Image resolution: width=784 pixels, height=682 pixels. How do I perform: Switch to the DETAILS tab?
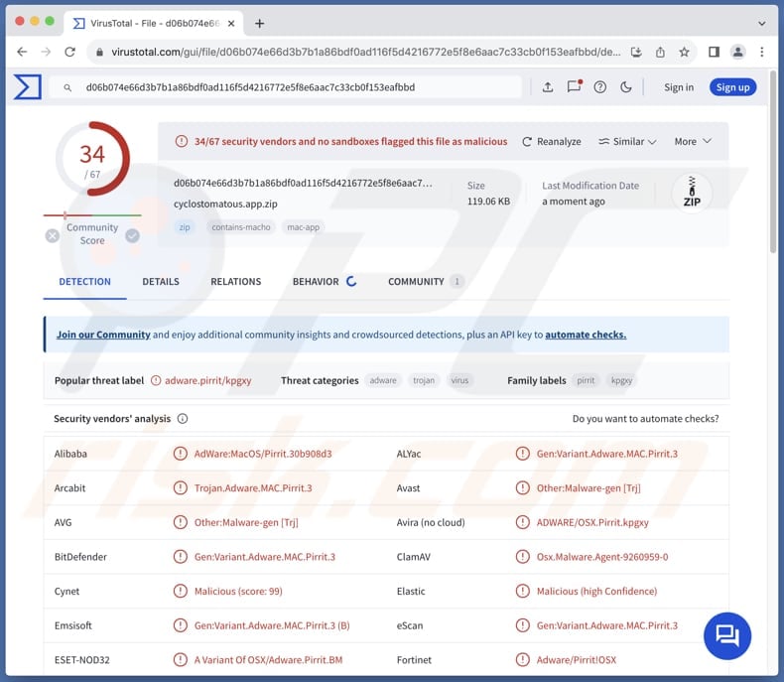[161, 282]
